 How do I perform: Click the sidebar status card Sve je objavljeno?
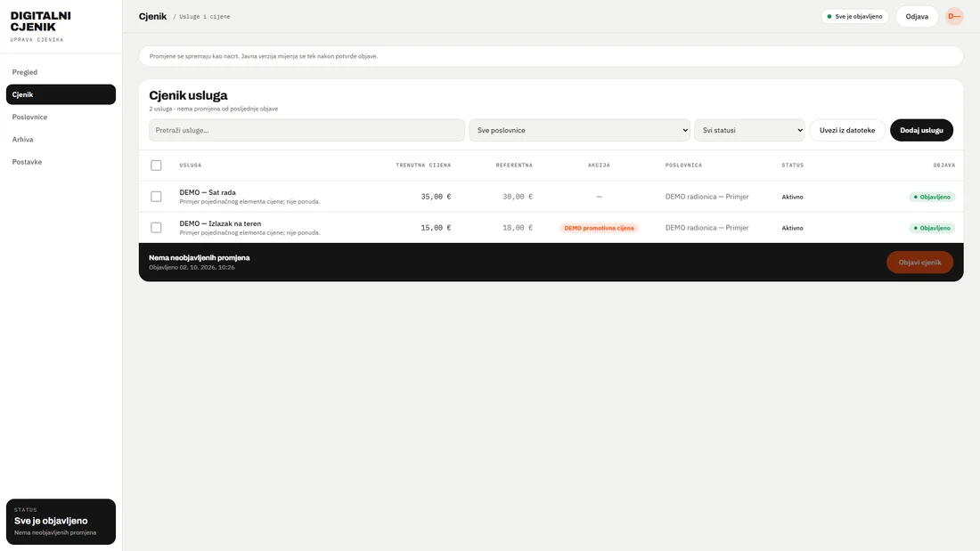click(61, 522)
